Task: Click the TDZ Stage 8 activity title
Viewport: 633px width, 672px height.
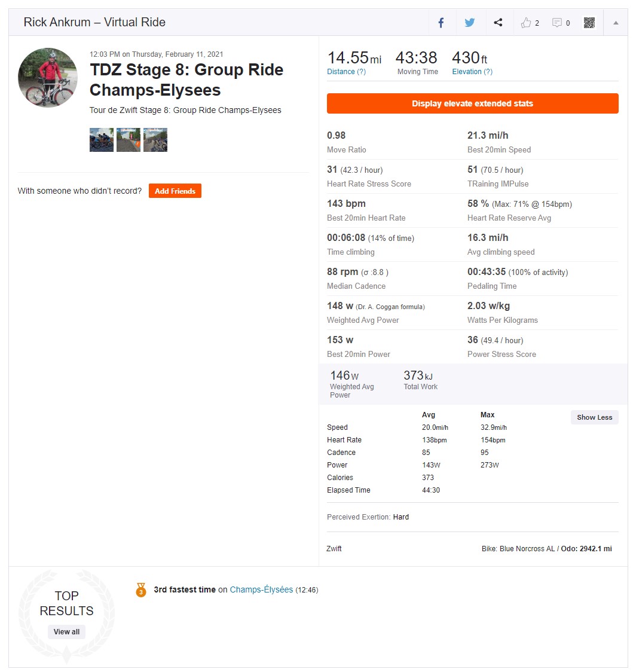Action: (x=186, y=80)
